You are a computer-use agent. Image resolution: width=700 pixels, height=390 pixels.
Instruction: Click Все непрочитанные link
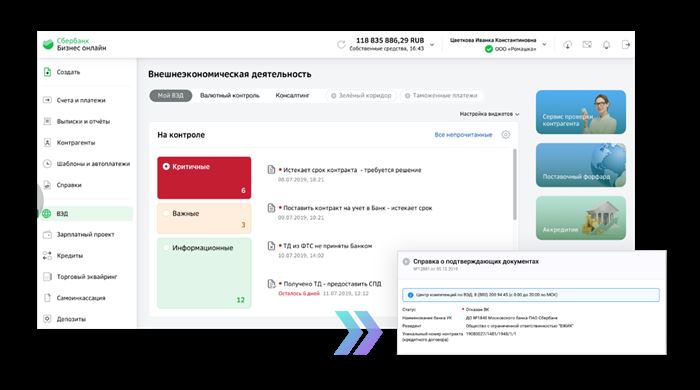[x=463, y=135]
